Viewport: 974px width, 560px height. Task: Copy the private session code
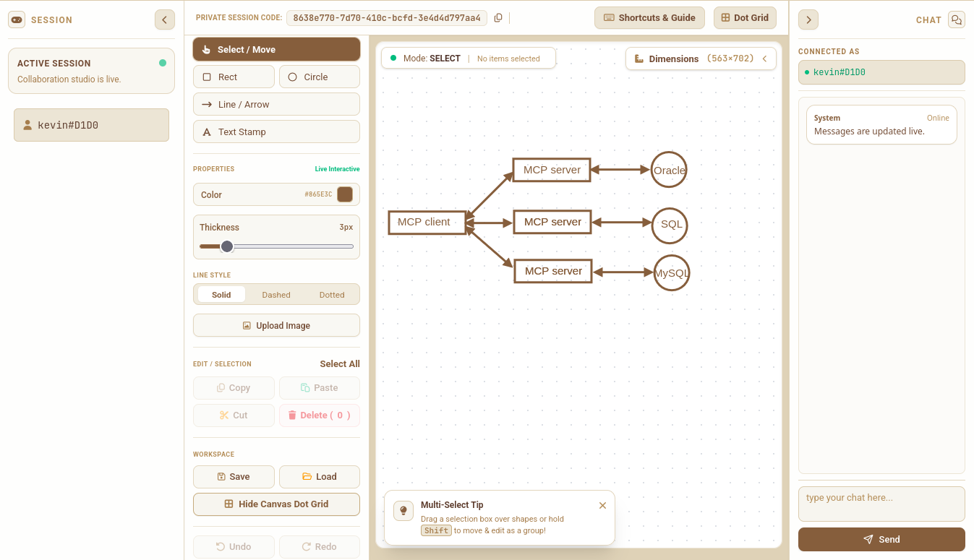[498, 18]
